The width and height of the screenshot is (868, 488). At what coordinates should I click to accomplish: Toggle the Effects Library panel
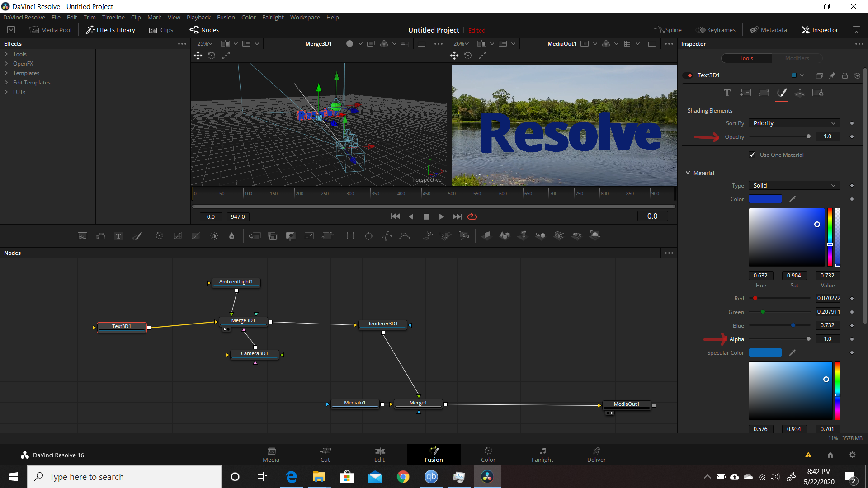click(111, 30)
